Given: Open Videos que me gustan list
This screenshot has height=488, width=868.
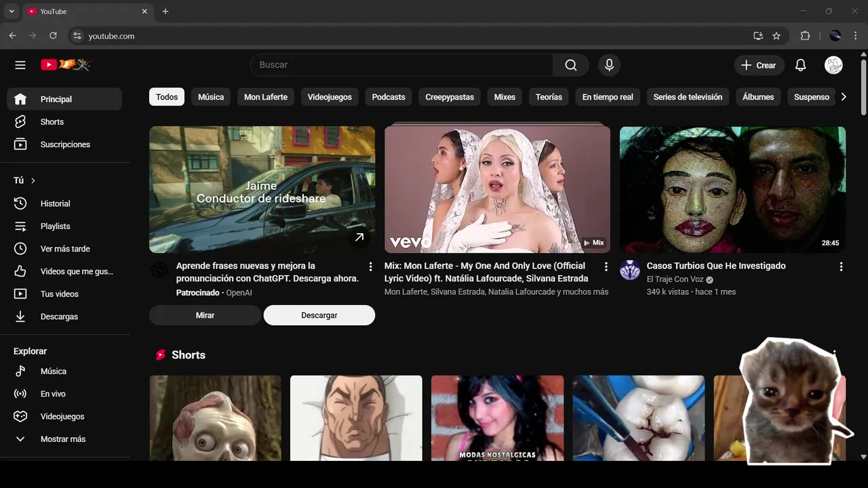Looking at the screenshot, I should click(x=64, y=271).
